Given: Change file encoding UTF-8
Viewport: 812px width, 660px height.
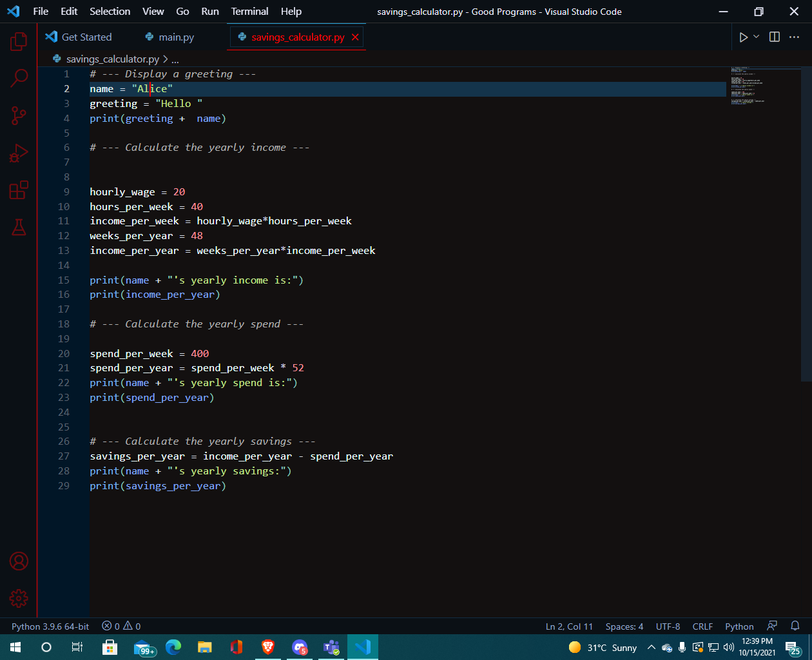Looking at the screenshot, I should pyautogui.click(x=668, y=626).
